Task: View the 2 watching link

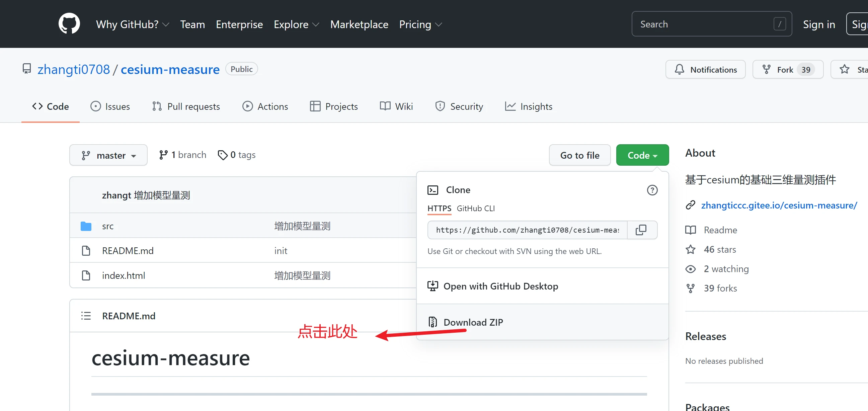Action: pos(726,269)
